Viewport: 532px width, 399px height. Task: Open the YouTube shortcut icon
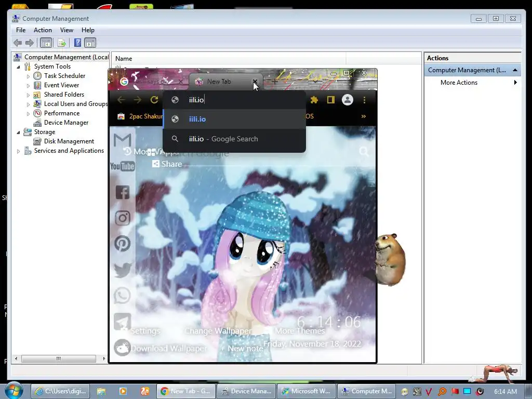(122, 166)
